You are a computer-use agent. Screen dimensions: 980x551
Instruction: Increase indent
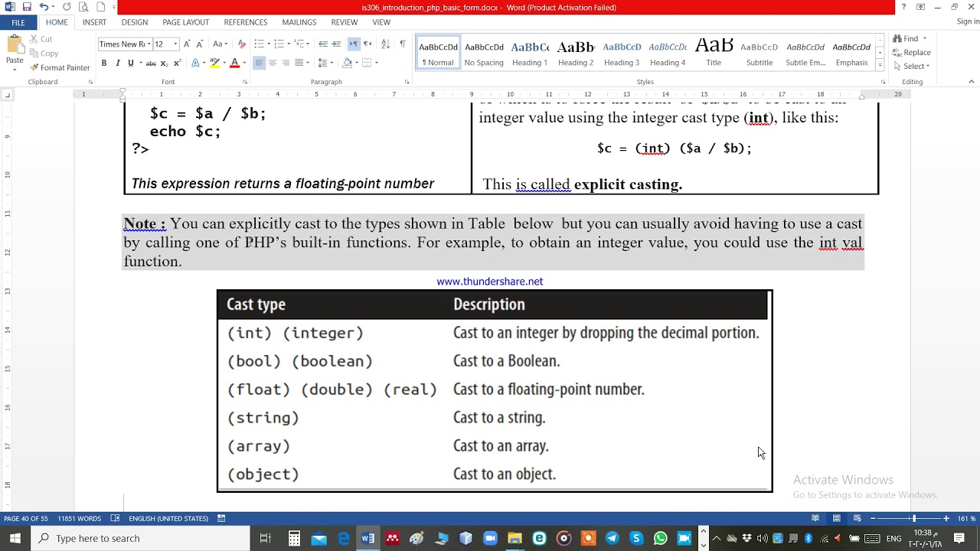pos(337,44)
